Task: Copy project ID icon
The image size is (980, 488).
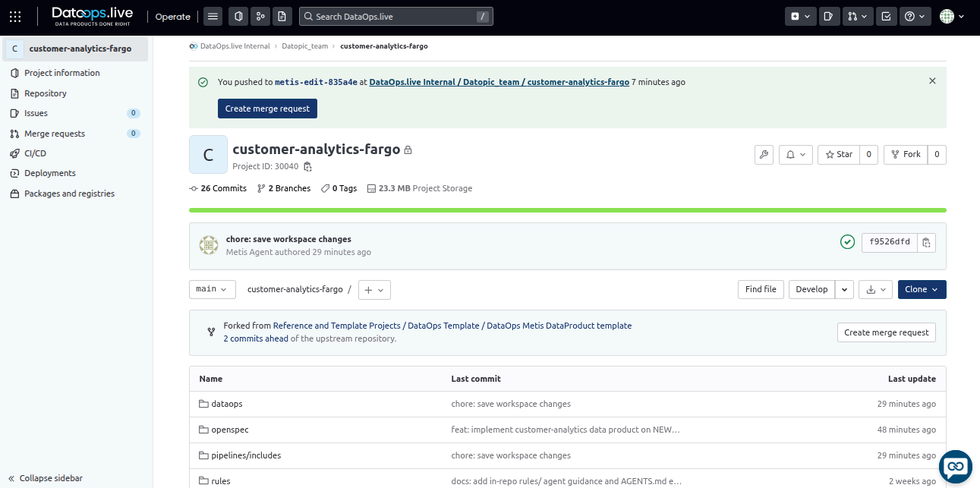Action: click(307, 167)
